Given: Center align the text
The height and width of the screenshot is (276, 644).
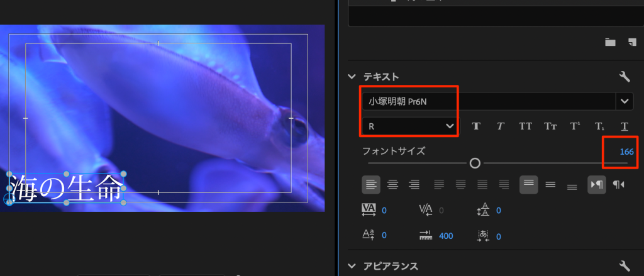Looking at the screenshot, I should pyautogui.click(x=393, y=184).
